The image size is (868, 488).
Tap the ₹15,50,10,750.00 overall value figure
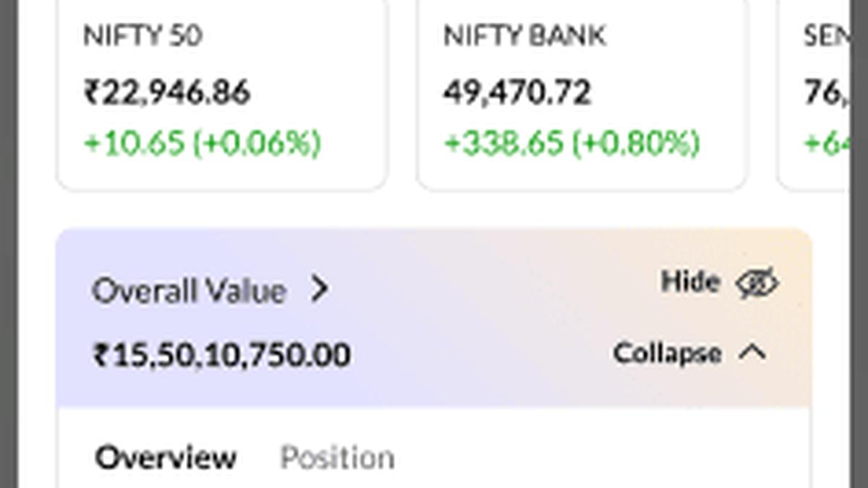click(x=224, y=354)
